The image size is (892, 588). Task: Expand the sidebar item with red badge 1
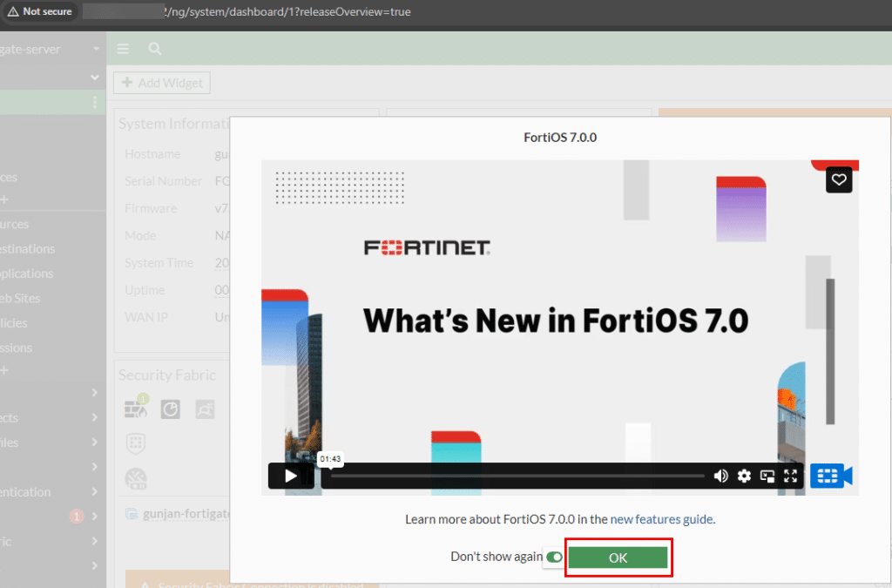point(94,517)
